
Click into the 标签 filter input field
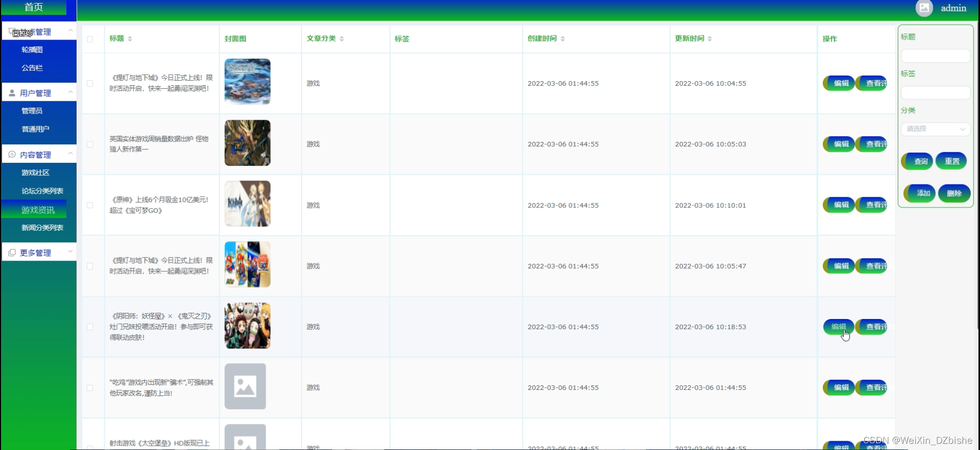coord(935,92)
